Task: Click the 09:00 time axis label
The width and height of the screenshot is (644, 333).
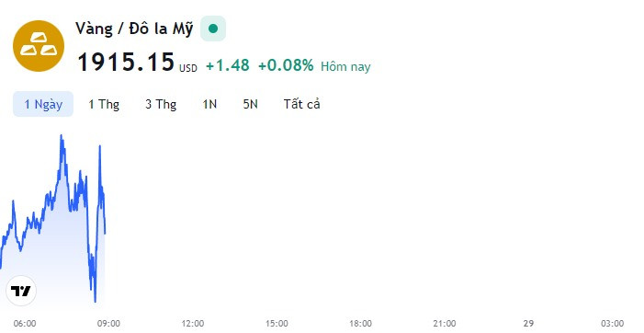Action: tap(108, 324)
